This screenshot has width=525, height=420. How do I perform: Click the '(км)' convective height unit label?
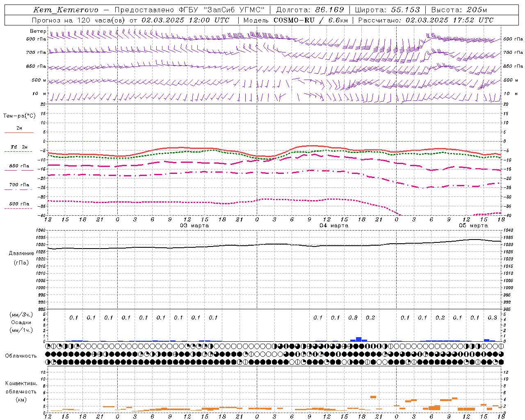[x=21, y=399]
